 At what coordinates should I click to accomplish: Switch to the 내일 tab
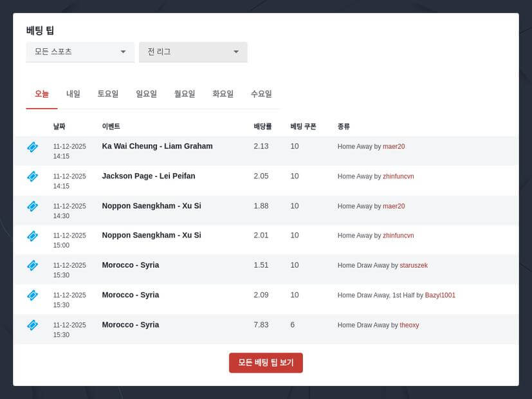(72, 94)
